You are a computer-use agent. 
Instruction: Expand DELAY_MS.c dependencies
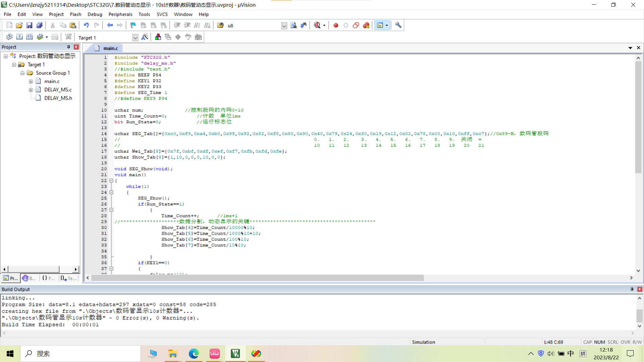pos(31,90)
